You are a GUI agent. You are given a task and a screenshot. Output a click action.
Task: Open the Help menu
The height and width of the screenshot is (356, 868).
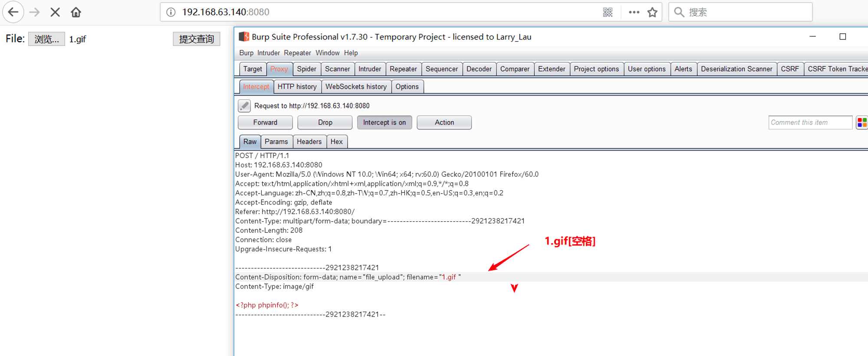coord(351,53)
